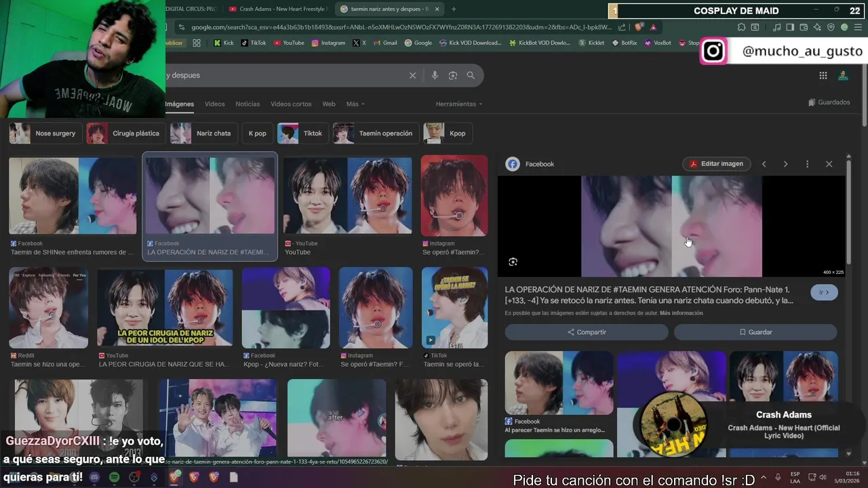Click the Editar imagen button
Screen dimensions: 868x488
[717, 164]
